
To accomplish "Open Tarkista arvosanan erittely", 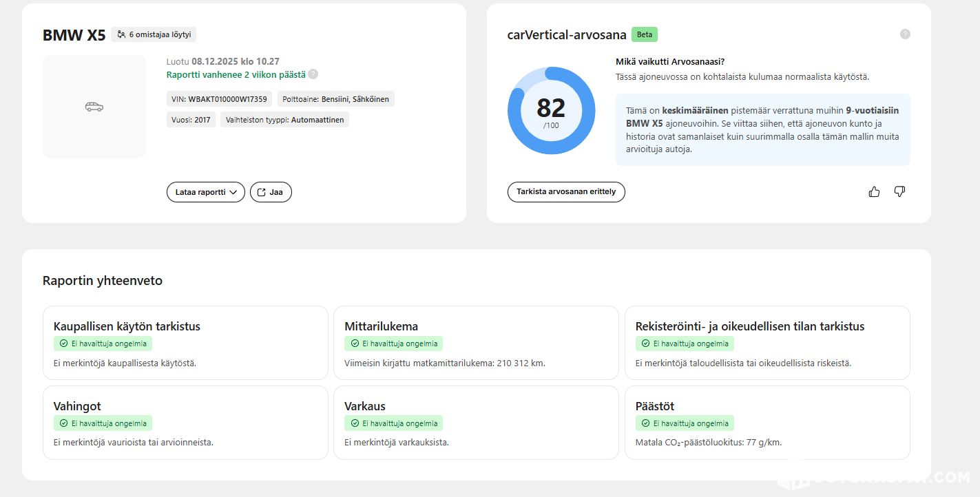I will point(566,192).
